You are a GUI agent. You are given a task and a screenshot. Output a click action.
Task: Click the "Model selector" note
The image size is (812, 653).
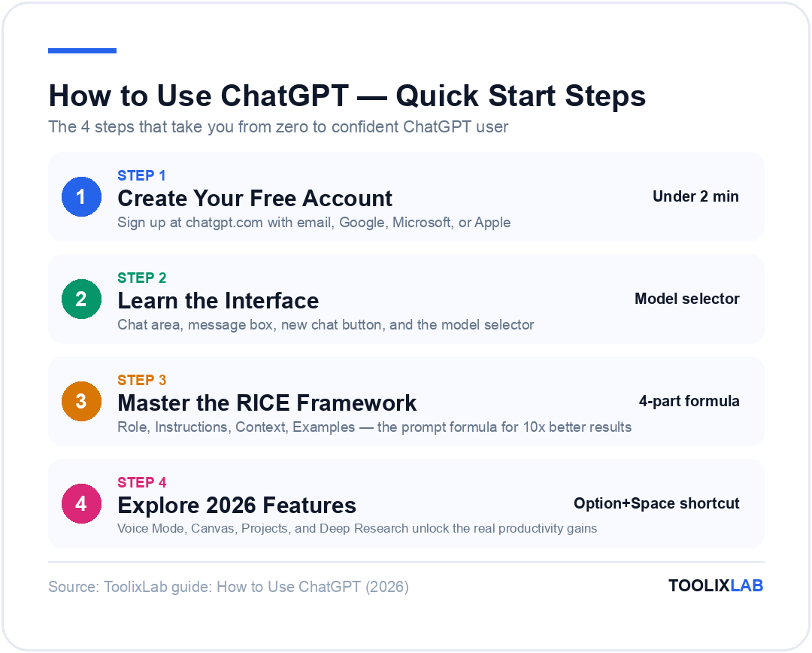click(686, 299)
